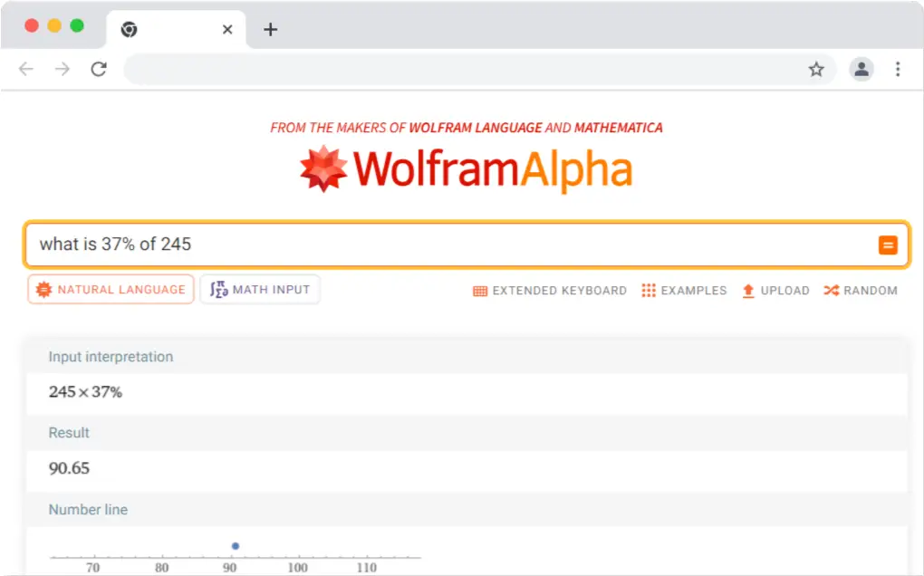Bookmark this page with the star icon
This screenshot has width=924, height=576.
click(x=816, y=70)
